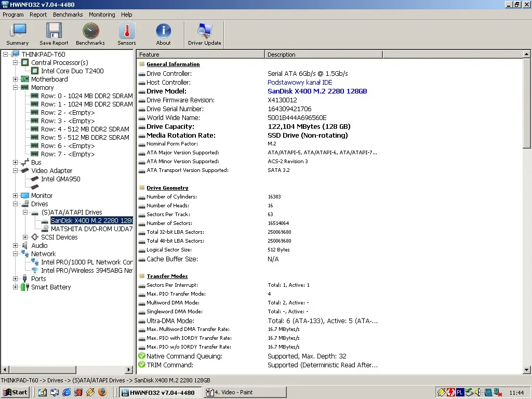The height and width of the screenshot is (399, 532).
Task: Click the Drive Geometry section header
Action: point(167,188)
